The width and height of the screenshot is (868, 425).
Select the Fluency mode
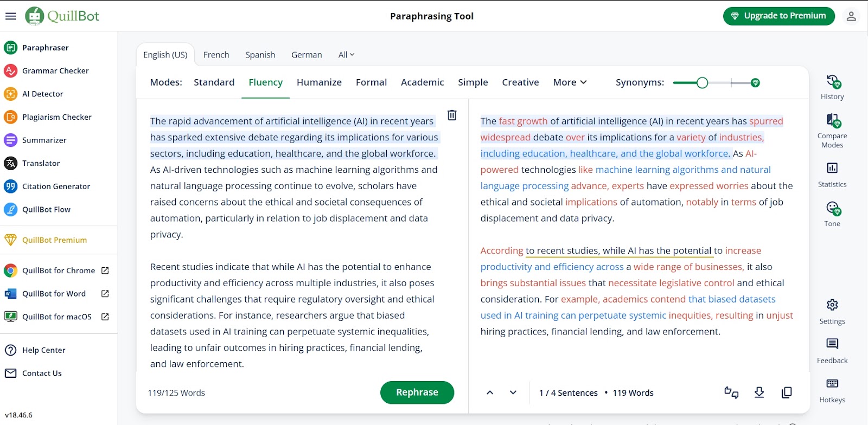click(x=266, y=82)
